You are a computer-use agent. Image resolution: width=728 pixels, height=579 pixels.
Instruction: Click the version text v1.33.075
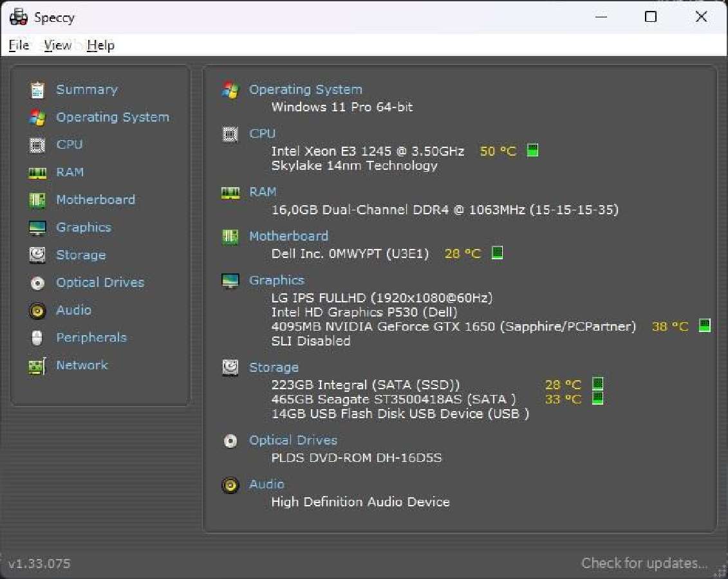pos(39,564)
